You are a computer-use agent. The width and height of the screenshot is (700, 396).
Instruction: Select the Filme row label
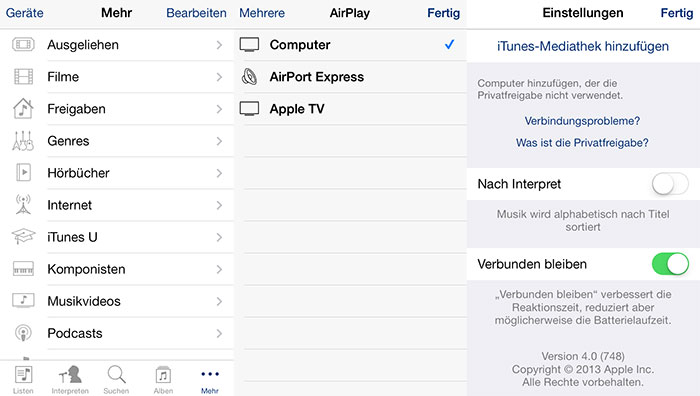point(63,77)
